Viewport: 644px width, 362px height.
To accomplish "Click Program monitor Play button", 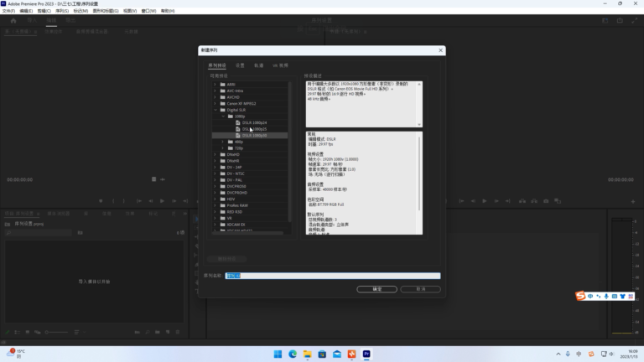I will click(485, 201).
